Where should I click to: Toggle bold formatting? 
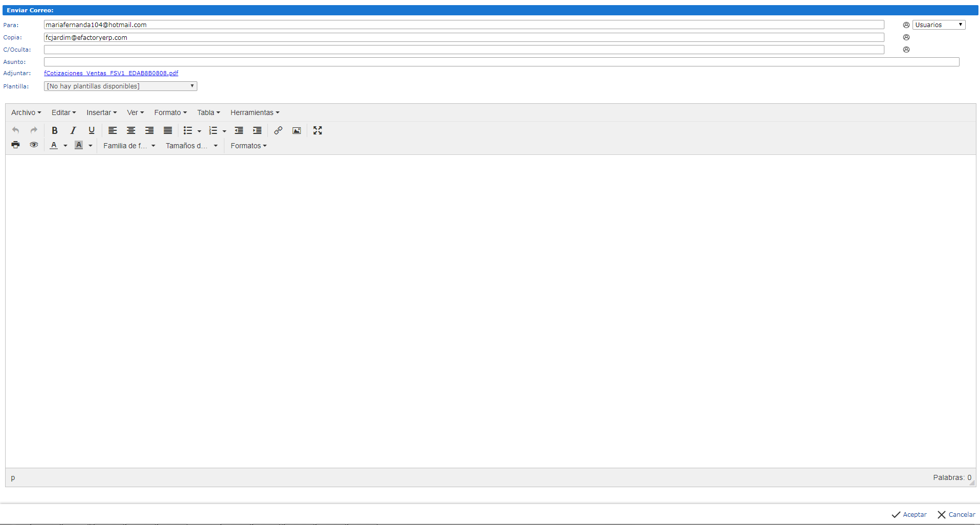coord(55,130)
